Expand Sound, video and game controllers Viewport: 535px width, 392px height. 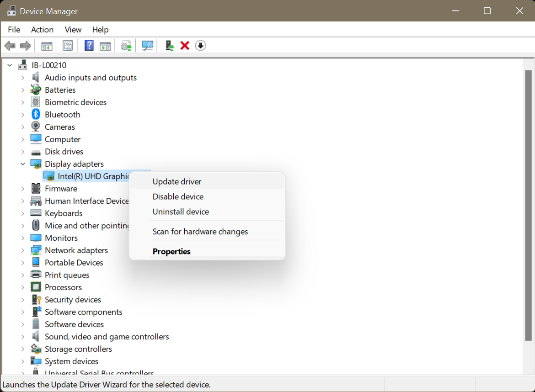(x=22, y=336)
